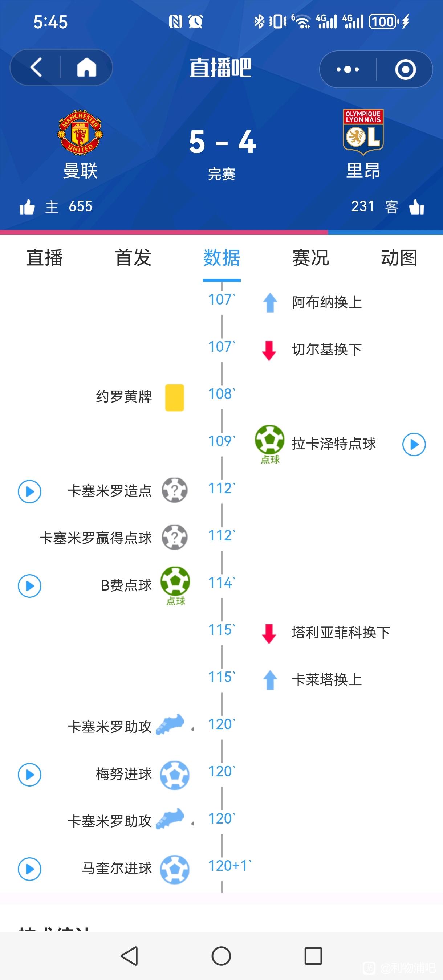Tap the 109' timeline marker
Image resolution: width=443 pixels, height=980 pixels.
(222, 441)
